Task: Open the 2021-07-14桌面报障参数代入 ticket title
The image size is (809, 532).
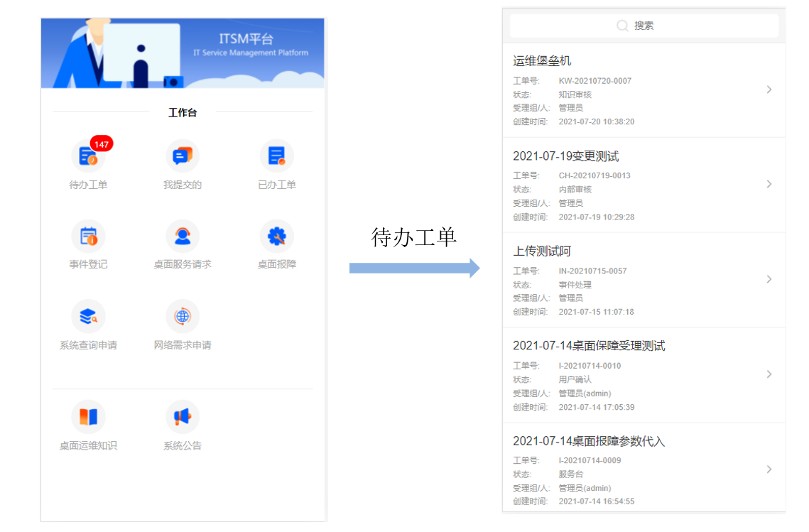Action: pyautogui.click(x=588, y=441)
